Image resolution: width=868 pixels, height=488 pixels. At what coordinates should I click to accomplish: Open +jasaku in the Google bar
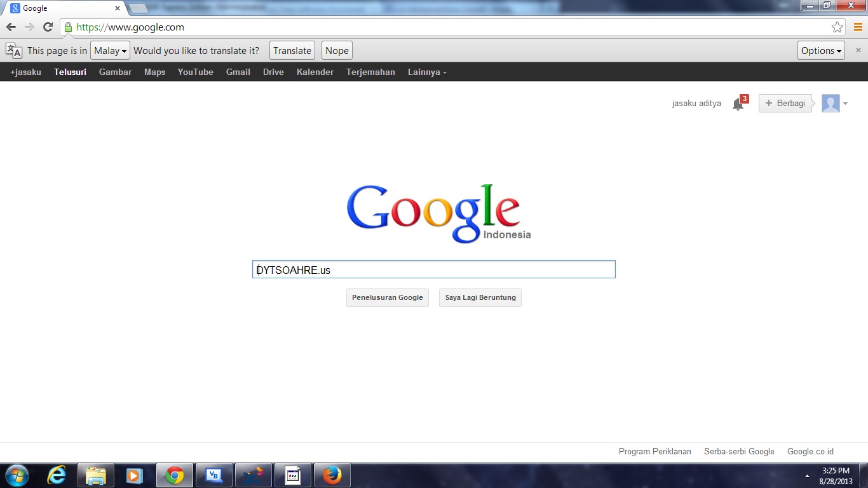tap(25, 72)
